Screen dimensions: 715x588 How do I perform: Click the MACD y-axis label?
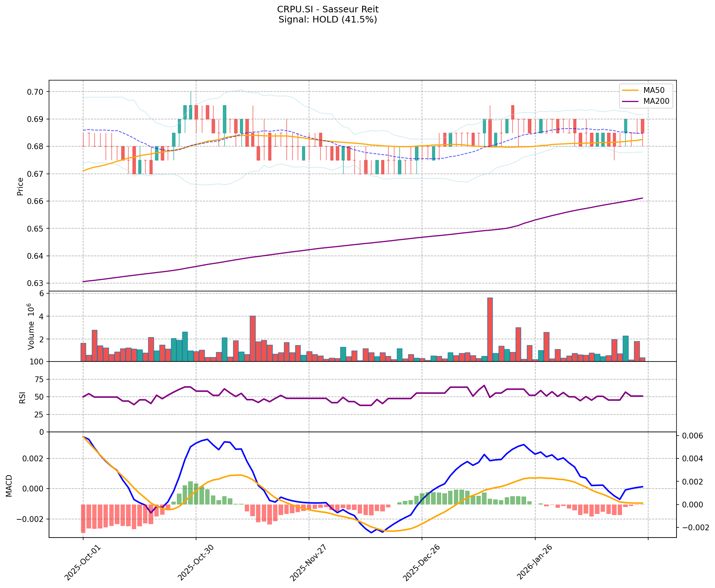tap(9, 485)
